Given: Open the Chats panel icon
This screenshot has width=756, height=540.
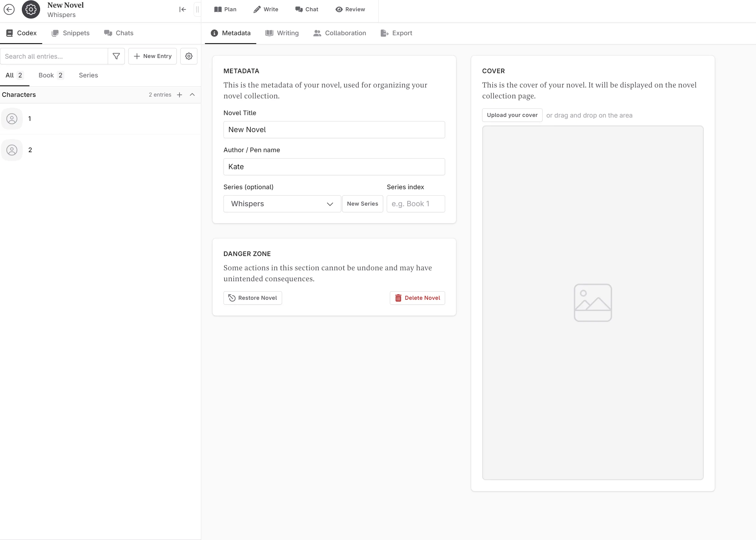Looking at the screenshot, I should click(108, 33).
